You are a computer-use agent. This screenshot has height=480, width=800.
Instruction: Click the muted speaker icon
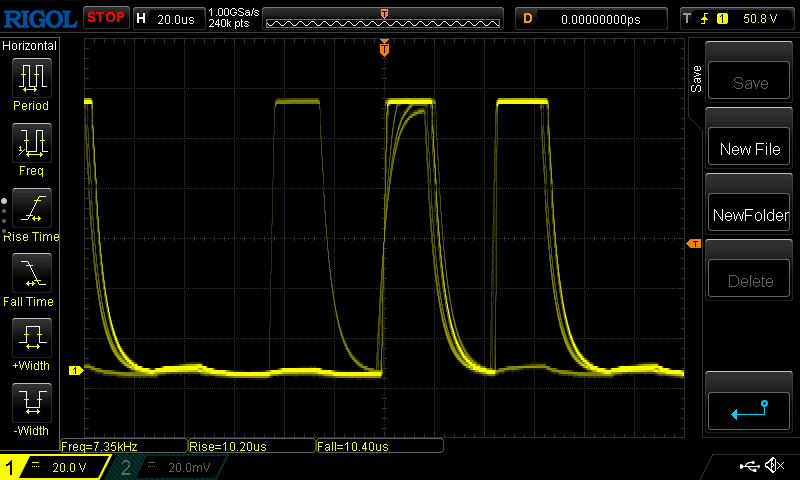(x=773, y=466)
